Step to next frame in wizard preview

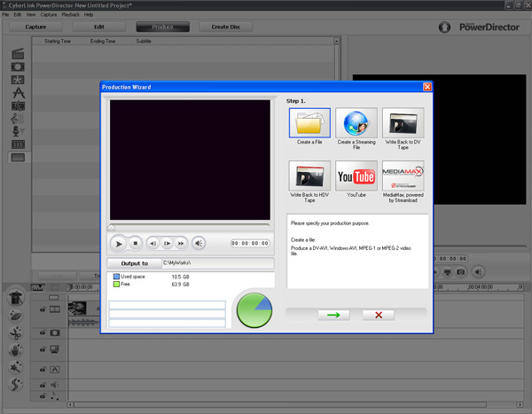point(167,243)
